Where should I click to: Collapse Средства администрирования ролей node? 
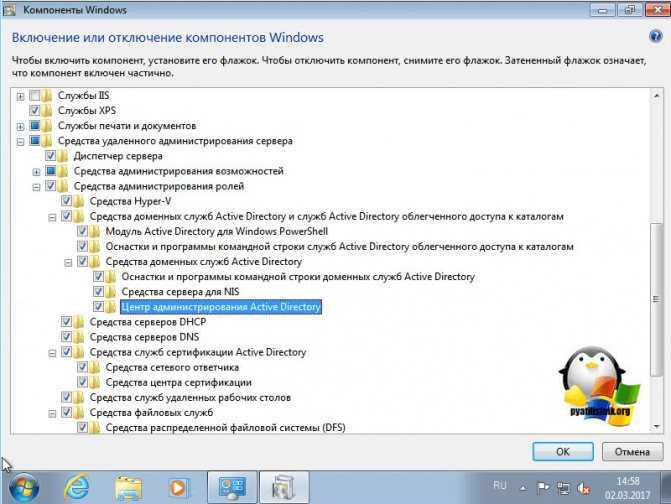click(36, 187)
